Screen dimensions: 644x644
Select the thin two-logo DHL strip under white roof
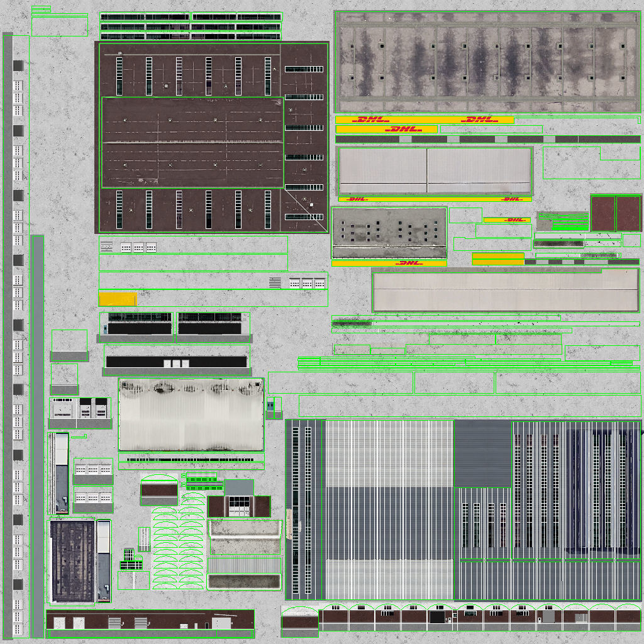[435, 199]
